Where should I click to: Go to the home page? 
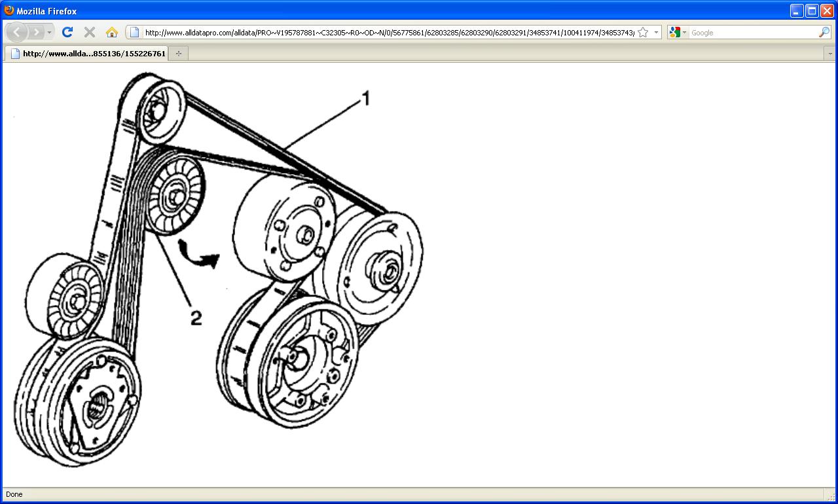click(112, 32)
